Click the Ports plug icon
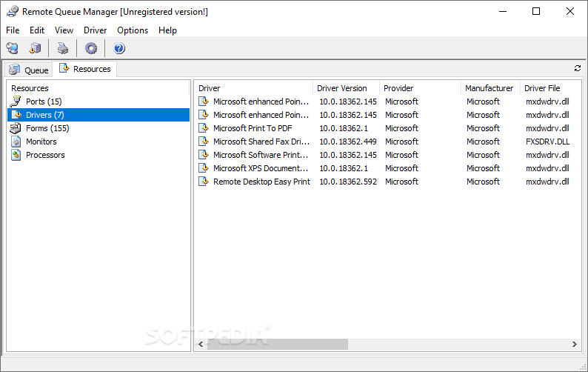The height and width of the screenshot is (372, 588). point(16,102)
